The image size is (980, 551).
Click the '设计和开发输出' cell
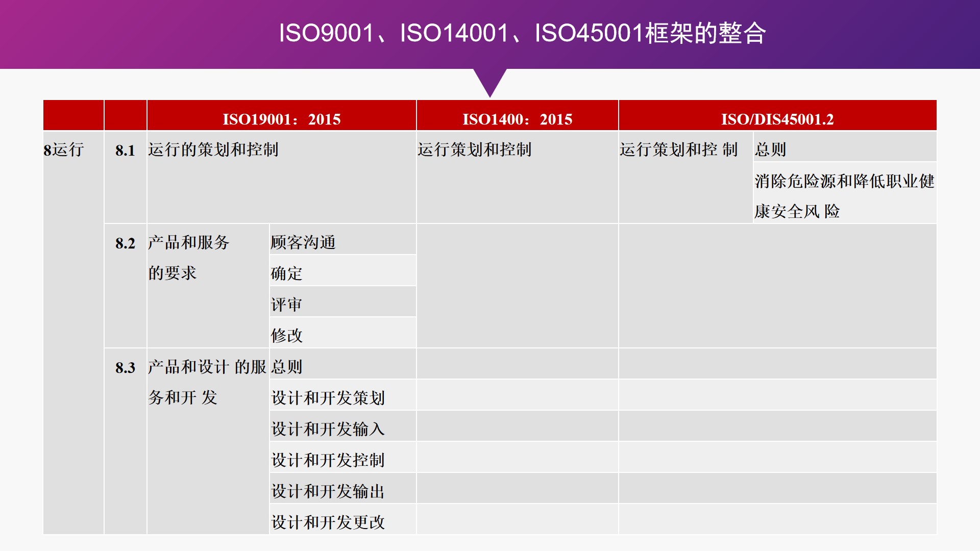pyautogui.click(x=343, y=488)
